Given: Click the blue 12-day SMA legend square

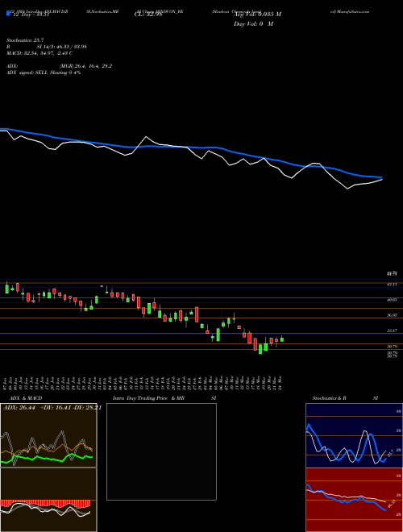Looking at the screenshot, I should pos(9,13).
